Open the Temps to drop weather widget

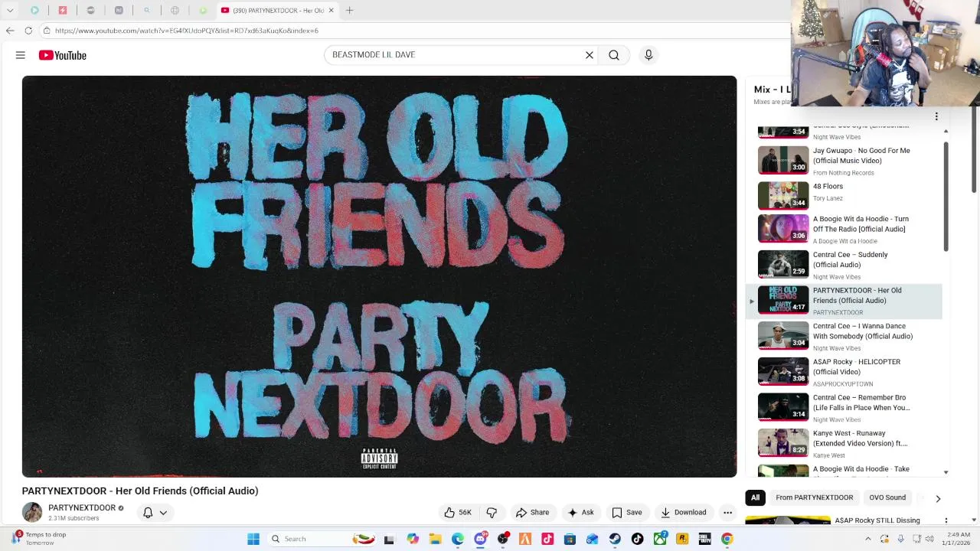pos(38,539)
